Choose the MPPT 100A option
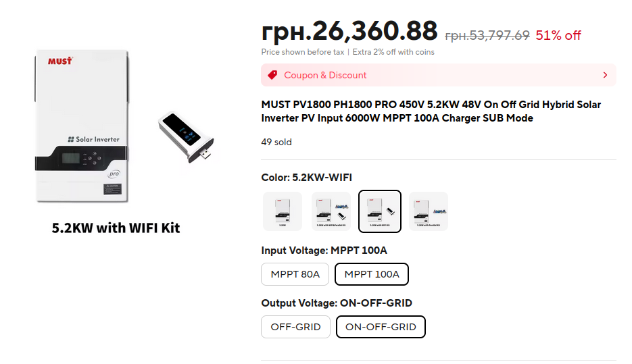Viewport: 632px width, 364px height. (372, 274)
